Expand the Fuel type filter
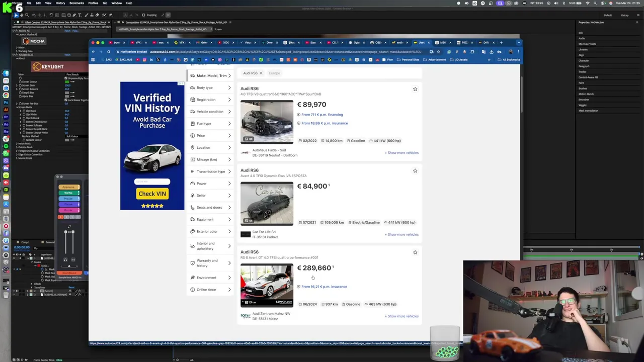This screenshot has width=644, height=362. (x=211, y=124)
